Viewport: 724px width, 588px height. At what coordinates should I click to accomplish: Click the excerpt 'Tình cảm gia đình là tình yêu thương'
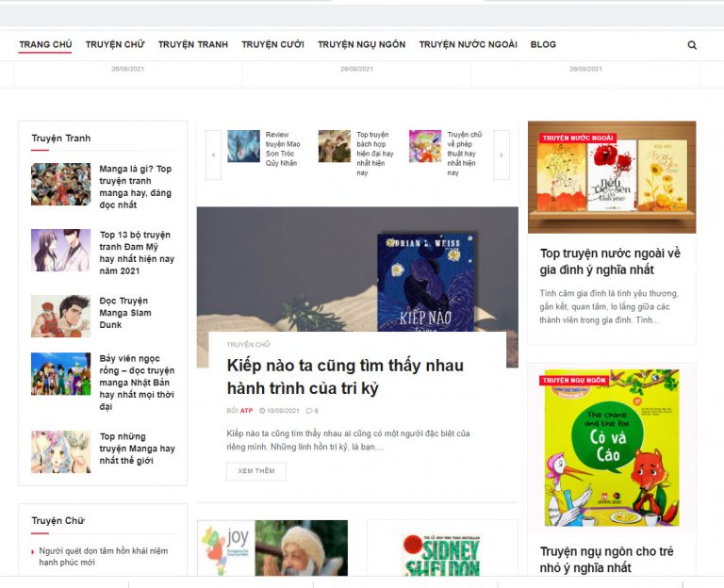(x=609, y=306)
